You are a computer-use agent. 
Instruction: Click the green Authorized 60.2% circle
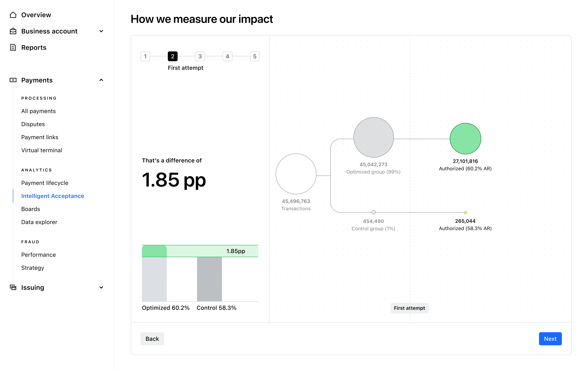(x=465, y=139)
